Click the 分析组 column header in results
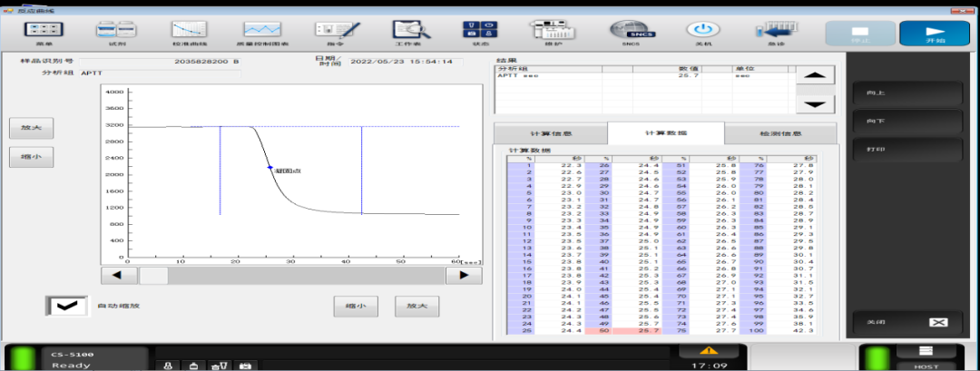 (x=549, y=68)
